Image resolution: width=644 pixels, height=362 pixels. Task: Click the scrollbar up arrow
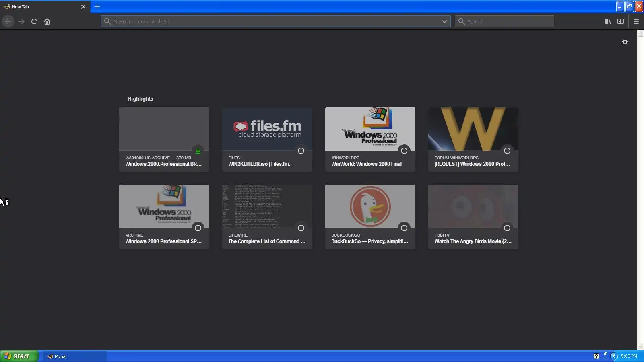click(640, 33)
